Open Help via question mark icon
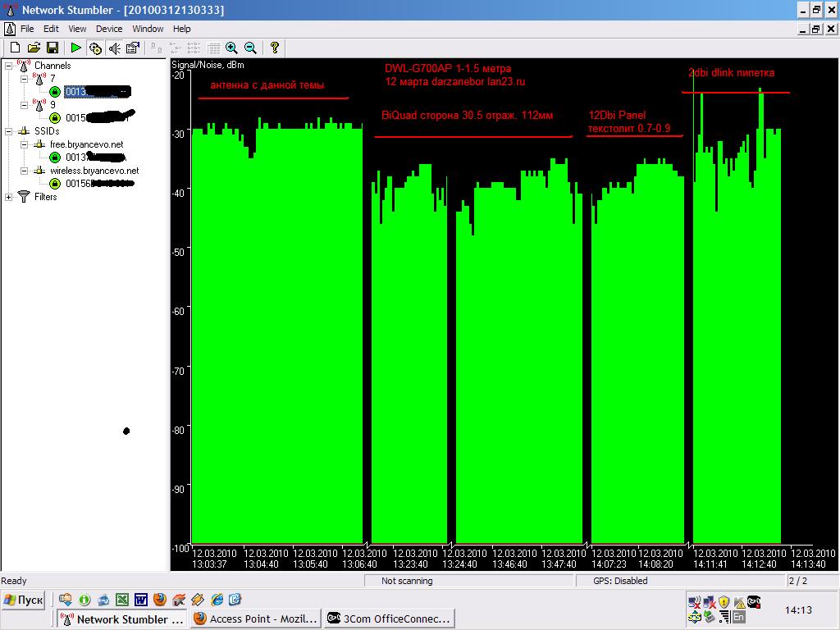 [x=275, y=48]
